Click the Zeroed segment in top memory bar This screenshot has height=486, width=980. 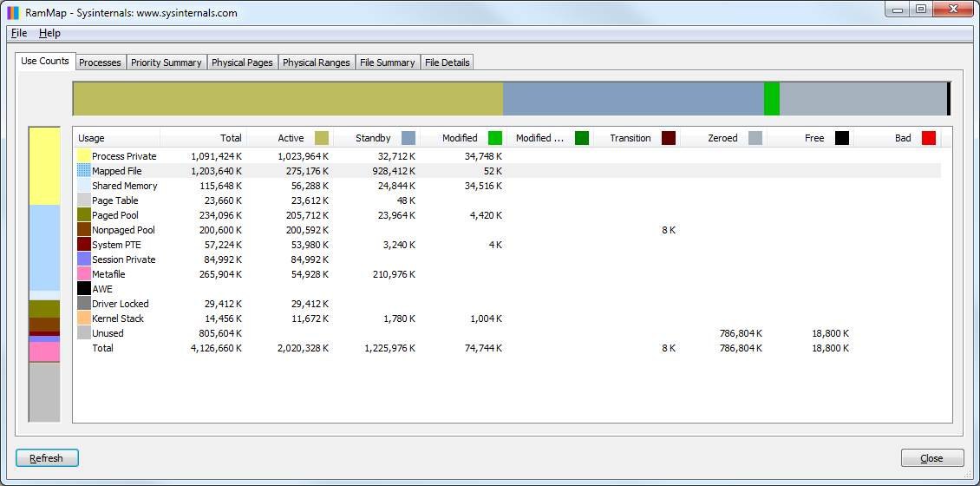(x=863, y=99)
